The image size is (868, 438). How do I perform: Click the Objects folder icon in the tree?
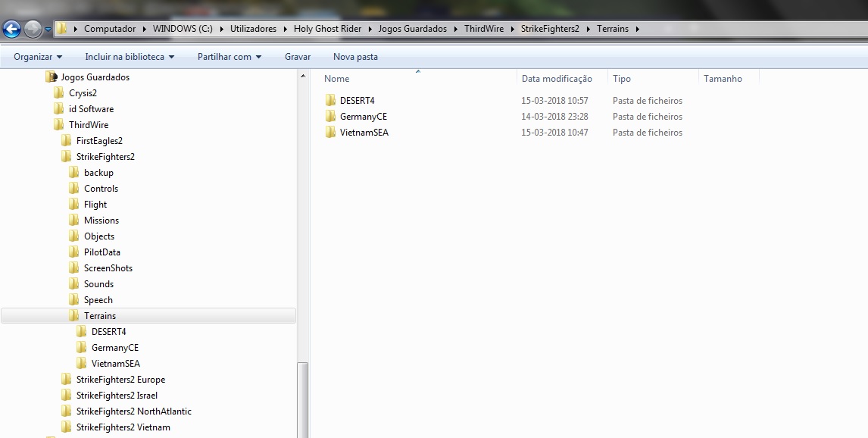(x=73, y=236)
